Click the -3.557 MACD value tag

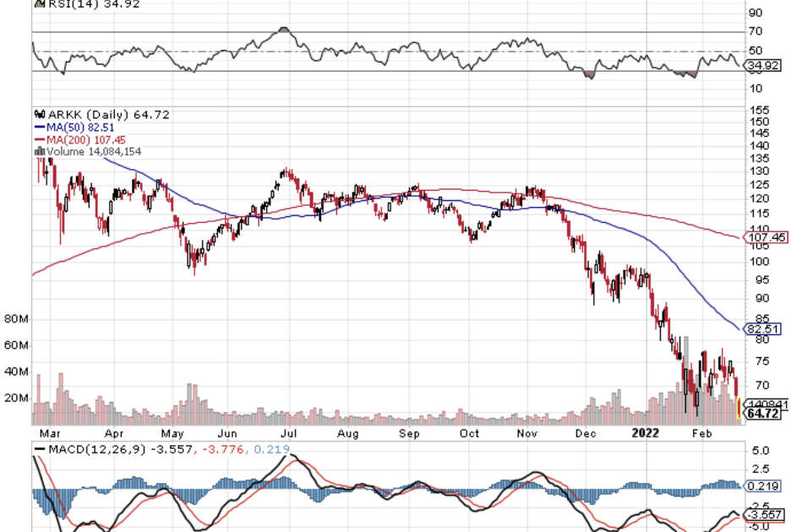tap(765, 514)
